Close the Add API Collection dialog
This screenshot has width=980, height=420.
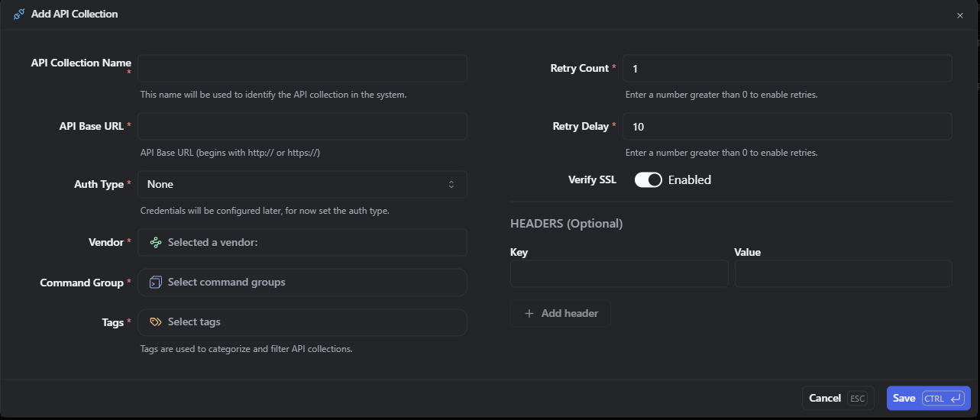[960, 15]
